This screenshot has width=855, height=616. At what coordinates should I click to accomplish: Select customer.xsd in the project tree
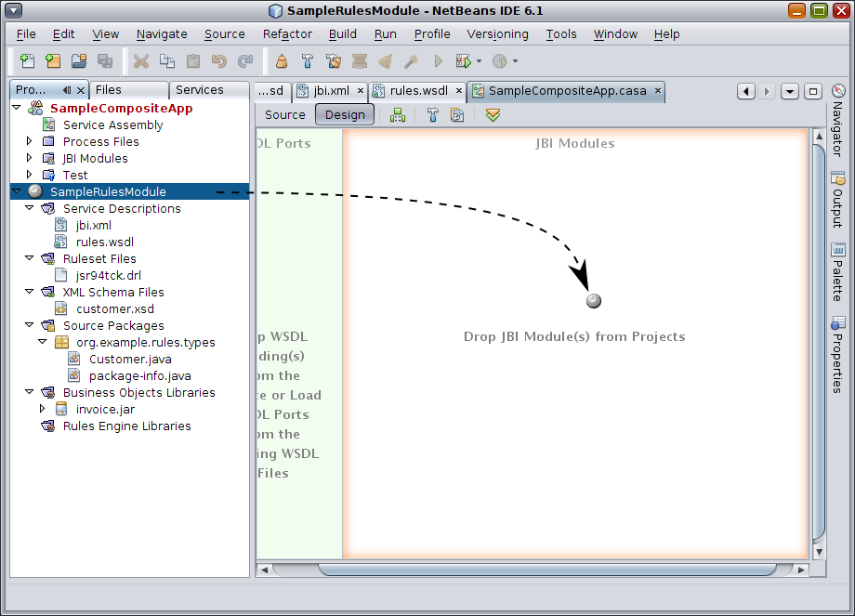(x=115, y=309)
